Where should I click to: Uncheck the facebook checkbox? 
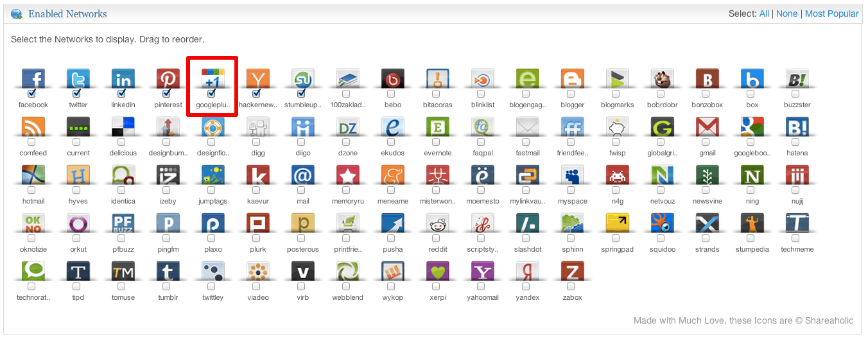31,94
